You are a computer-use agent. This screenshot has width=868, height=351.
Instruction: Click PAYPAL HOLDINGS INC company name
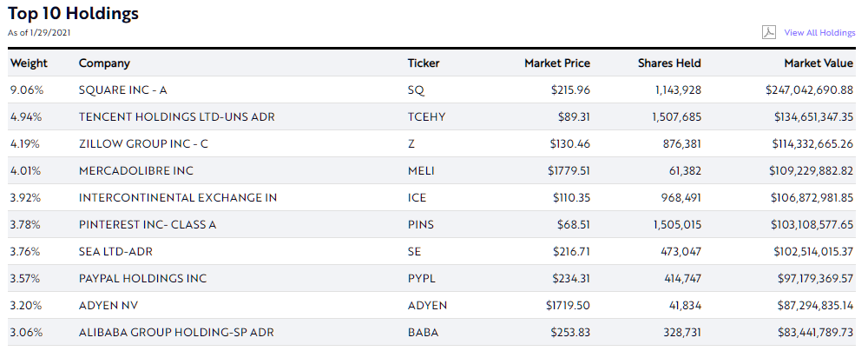click(x=143, y=278)
